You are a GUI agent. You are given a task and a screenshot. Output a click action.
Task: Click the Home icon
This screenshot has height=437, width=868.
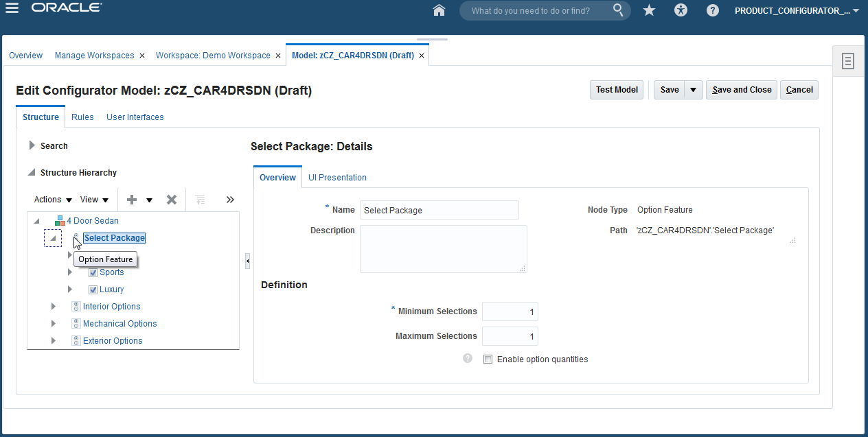click(439, 10)
